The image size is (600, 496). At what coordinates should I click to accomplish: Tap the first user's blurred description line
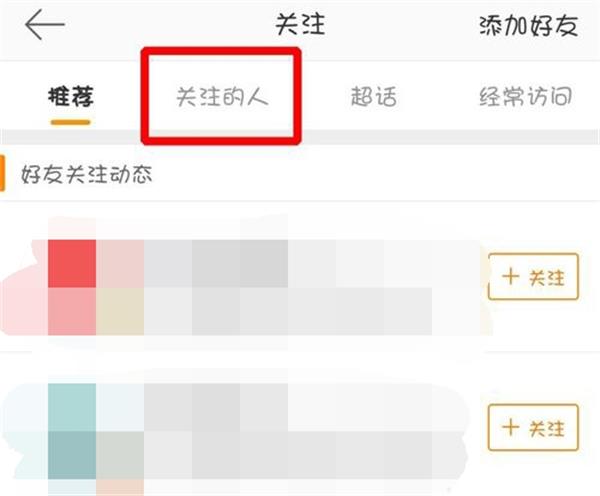click(288, 312)
